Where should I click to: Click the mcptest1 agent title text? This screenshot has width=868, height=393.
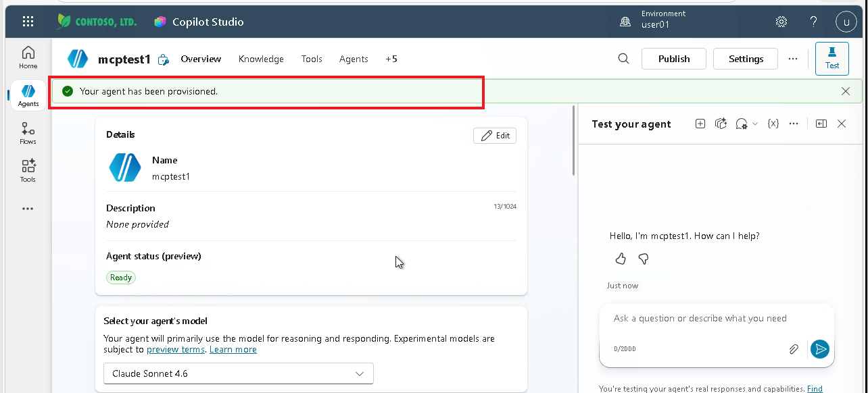(124, 59)
